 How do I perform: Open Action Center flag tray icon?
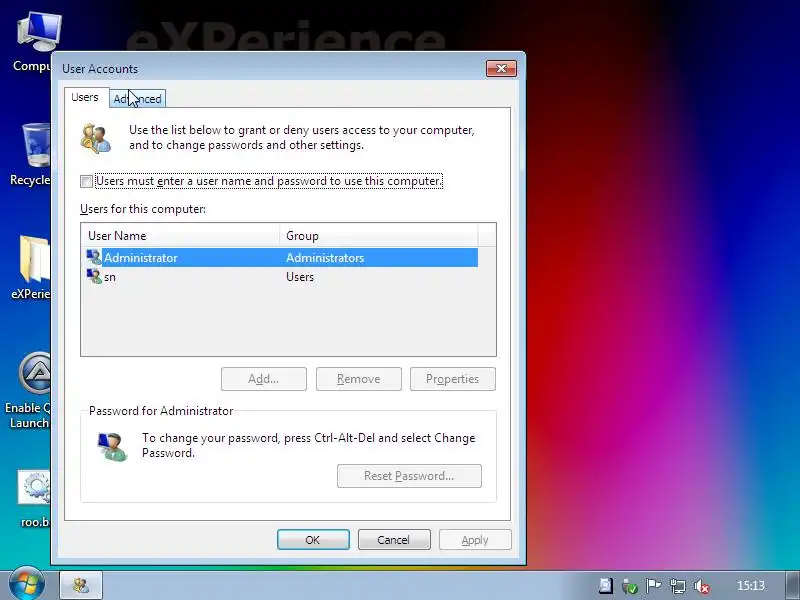pos(654,586)
